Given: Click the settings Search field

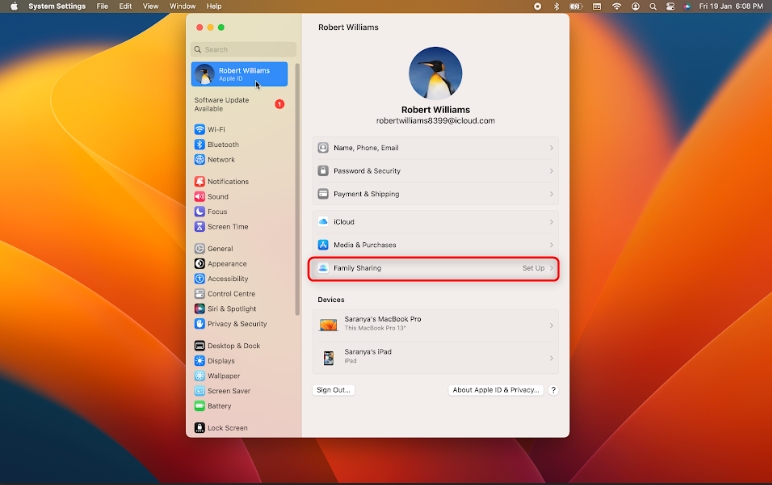Looking at the screenshot, I should [243, 49].
